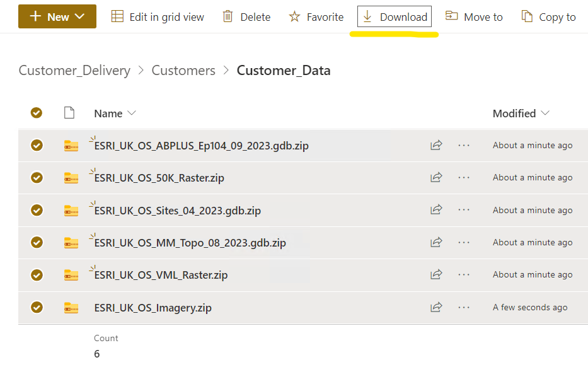Screen dimensions: 588x367
Task: Open ESRI_UK_OS_VML_Raster.zip file name
Action: click(161, 275)
